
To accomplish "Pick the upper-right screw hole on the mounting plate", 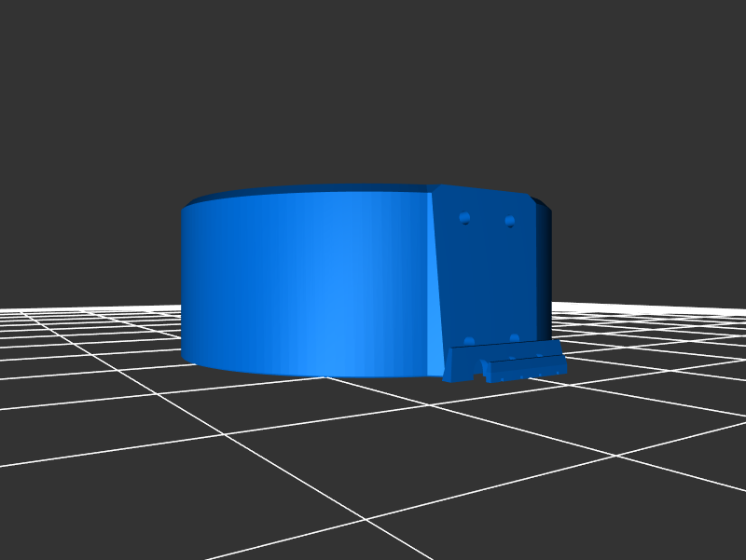I will click(x=509, y=222).
